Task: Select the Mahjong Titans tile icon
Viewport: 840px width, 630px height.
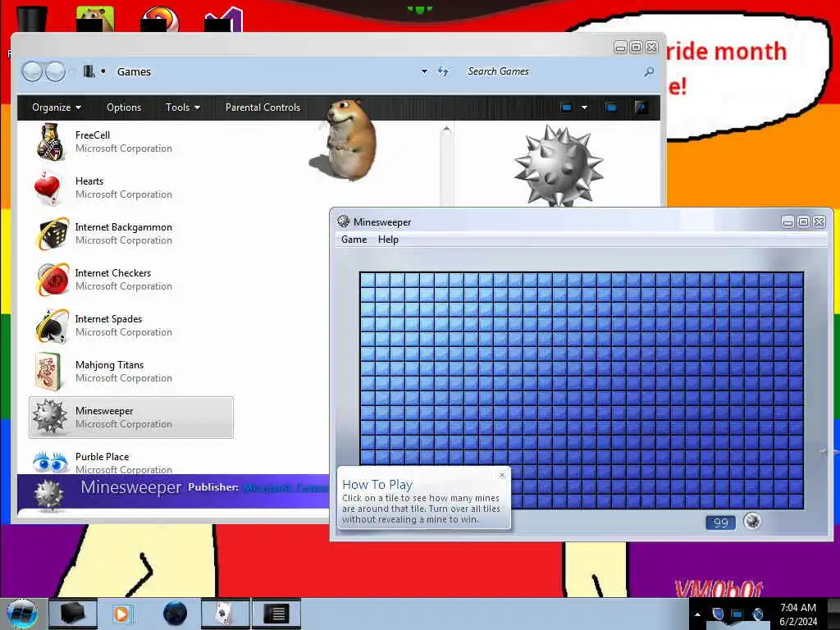Action: point(48,371)
